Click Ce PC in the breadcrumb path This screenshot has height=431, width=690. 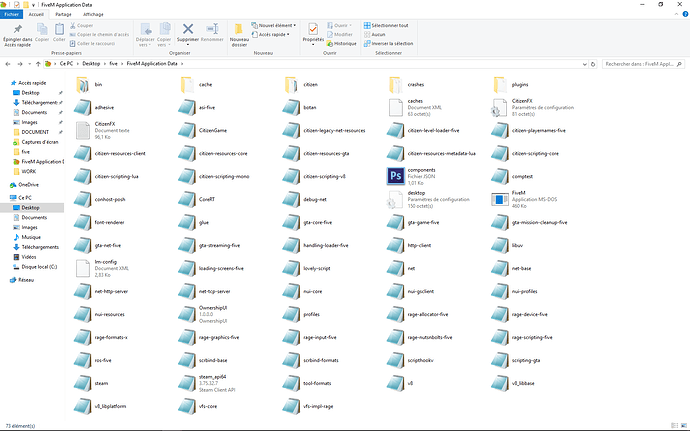(x=66, y=64)
